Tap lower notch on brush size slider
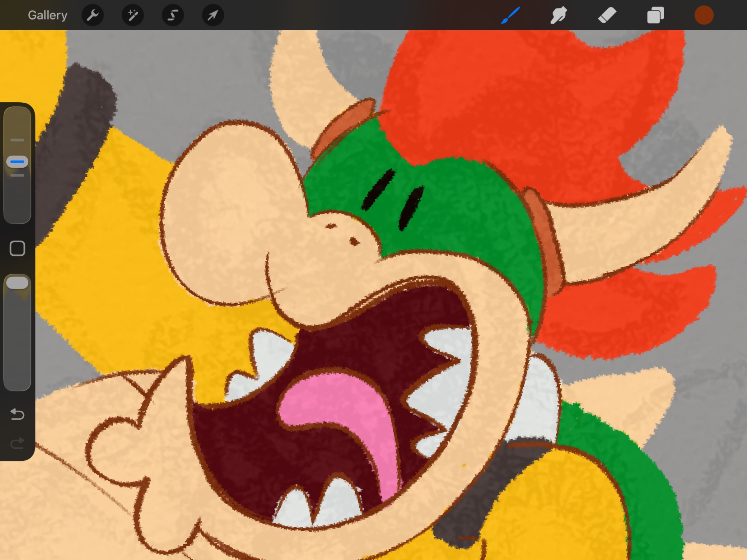 tap(17, 175)
